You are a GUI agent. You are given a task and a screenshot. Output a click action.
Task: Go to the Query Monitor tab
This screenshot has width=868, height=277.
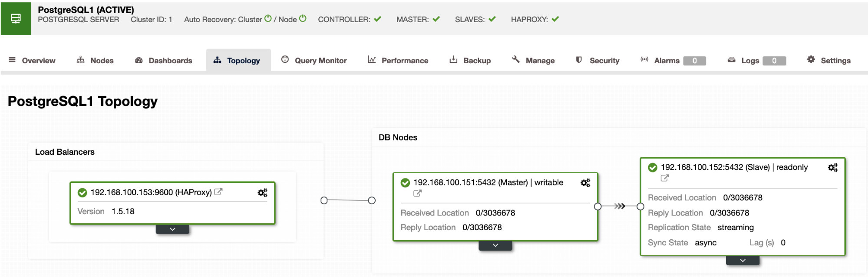tap(314, 60)
